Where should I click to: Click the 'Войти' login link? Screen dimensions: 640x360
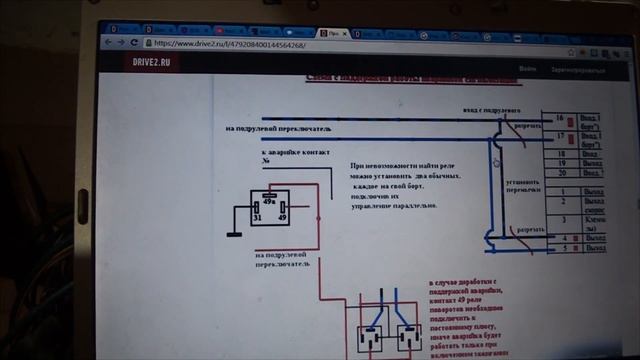pyautogui.click(x=528, y=69)
